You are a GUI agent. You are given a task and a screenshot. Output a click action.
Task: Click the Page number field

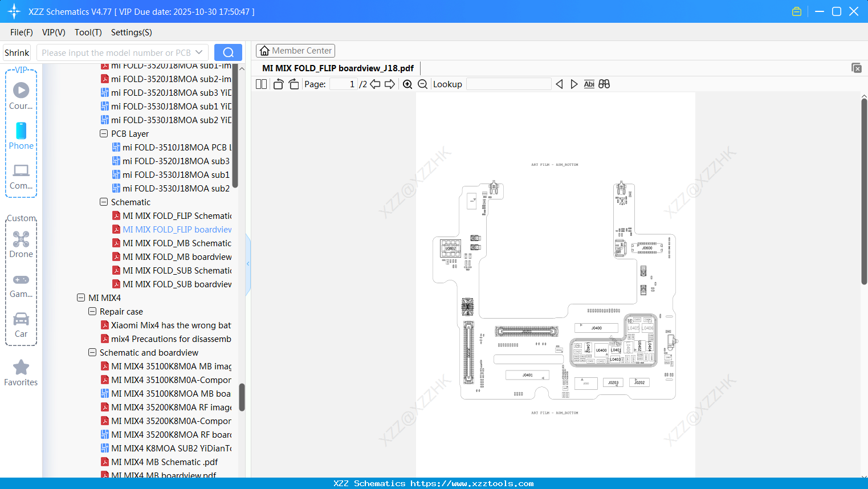344,84
